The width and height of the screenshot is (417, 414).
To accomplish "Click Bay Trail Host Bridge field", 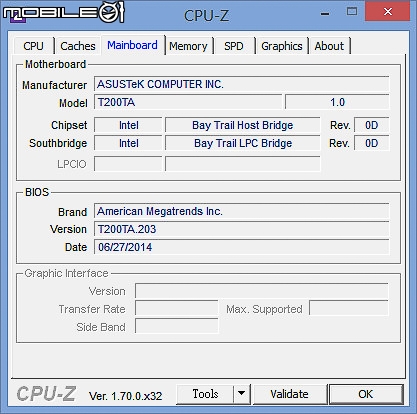I will (x=243, y=125).
